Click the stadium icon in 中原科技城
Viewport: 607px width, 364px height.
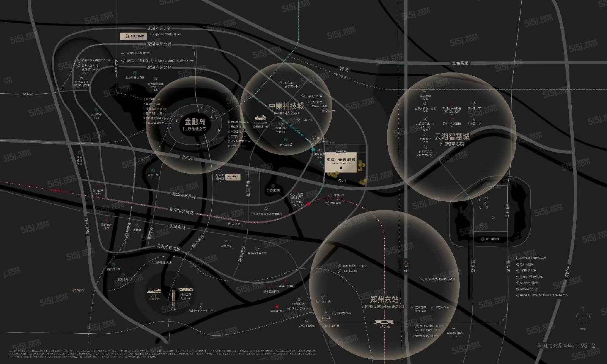(x=261, y=118)
